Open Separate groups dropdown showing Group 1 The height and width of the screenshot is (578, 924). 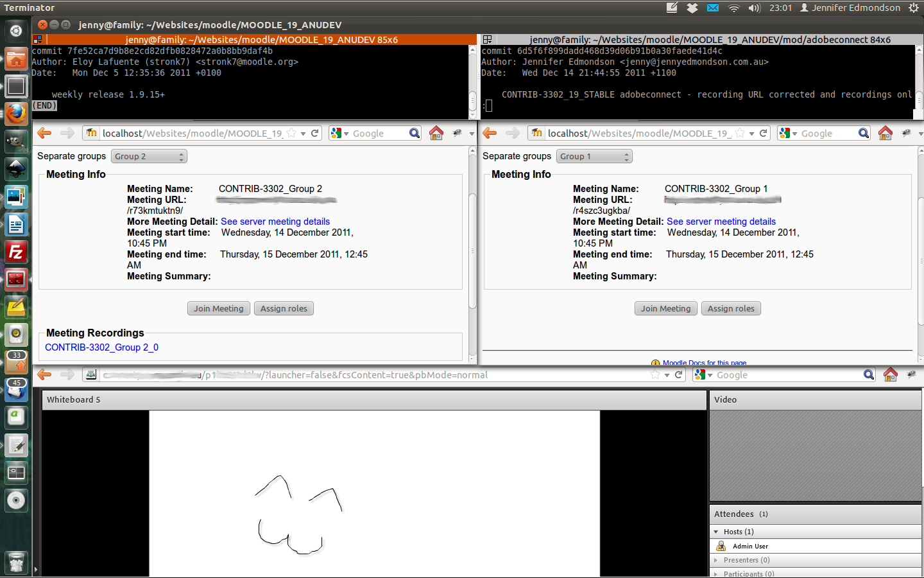click(x=594, y=156)
